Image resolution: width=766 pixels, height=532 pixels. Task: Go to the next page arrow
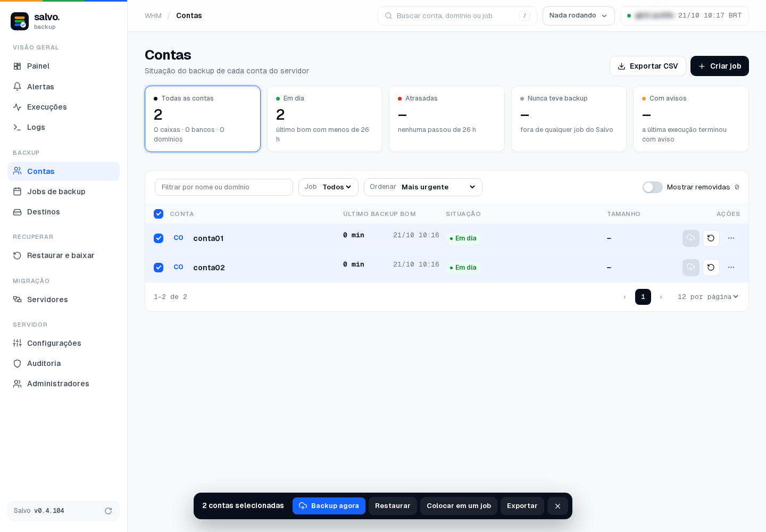click(661, 297)
